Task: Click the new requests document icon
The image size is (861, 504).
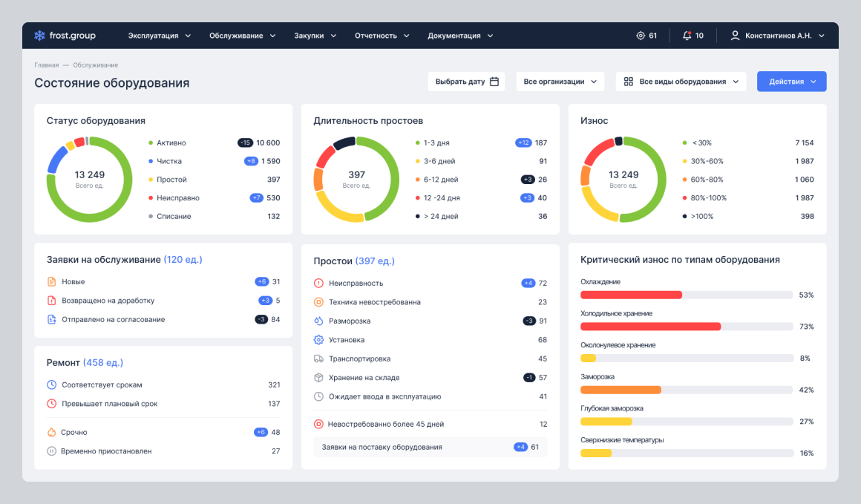Action: click(x=52, y=281)
